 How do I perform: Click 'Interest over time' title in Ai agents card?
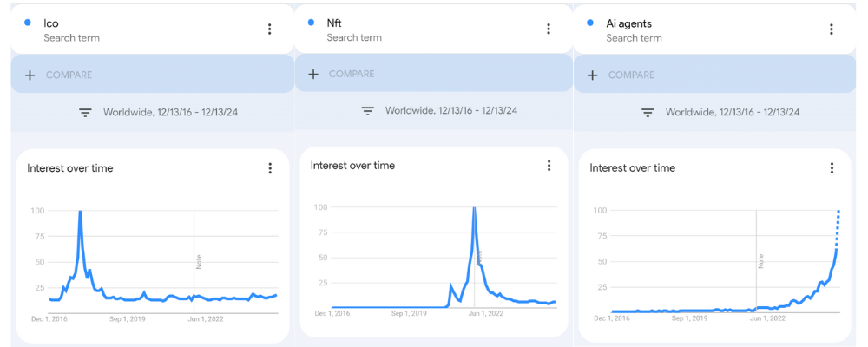click(x=632, y=167)
